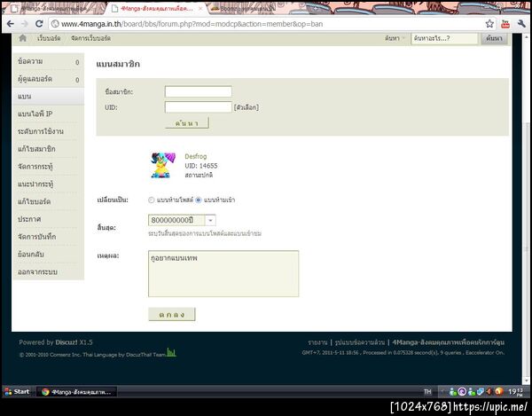Screen dimensions: 532x416
Task: Focus the header search text box
Action: point(444,38)
